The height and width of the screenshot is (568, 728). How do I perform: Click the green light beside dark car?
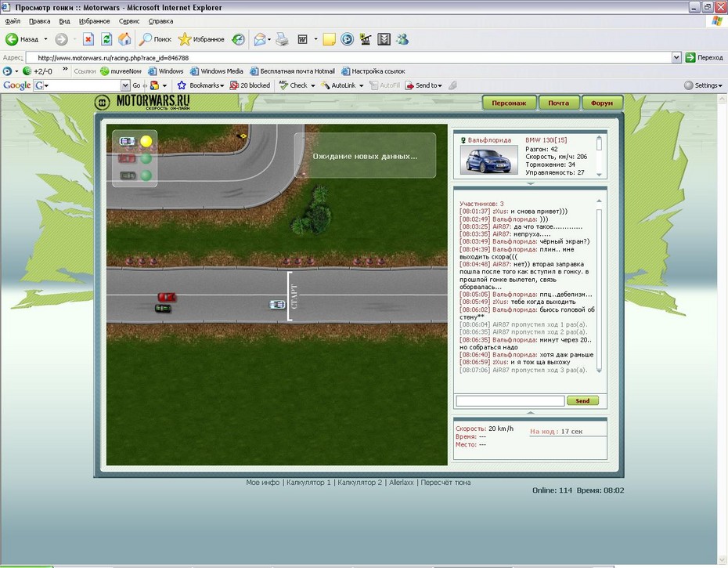(146, 175)
